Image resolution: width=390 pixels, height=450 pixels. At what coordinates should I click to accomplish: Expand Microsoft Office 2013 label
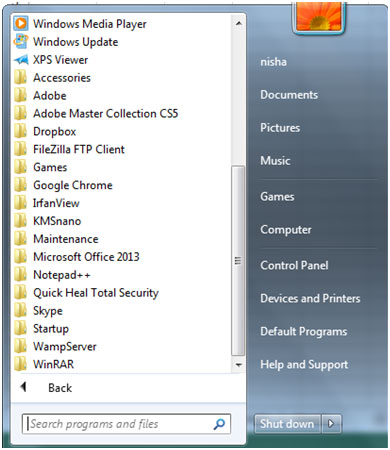[x=86, y=257]
